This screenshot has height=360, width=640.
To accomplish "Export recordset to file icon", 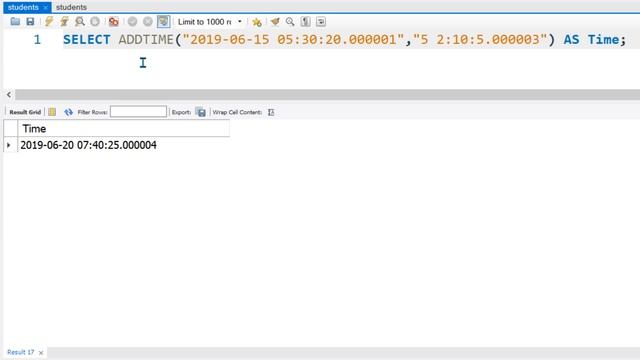I will [x=201, y=112].
